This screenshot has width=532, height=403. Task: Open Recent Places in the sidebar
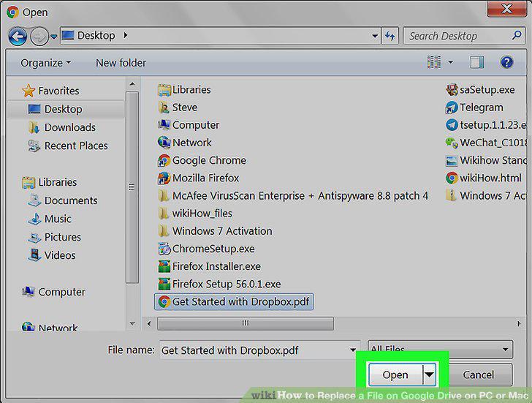pos(67,146)
